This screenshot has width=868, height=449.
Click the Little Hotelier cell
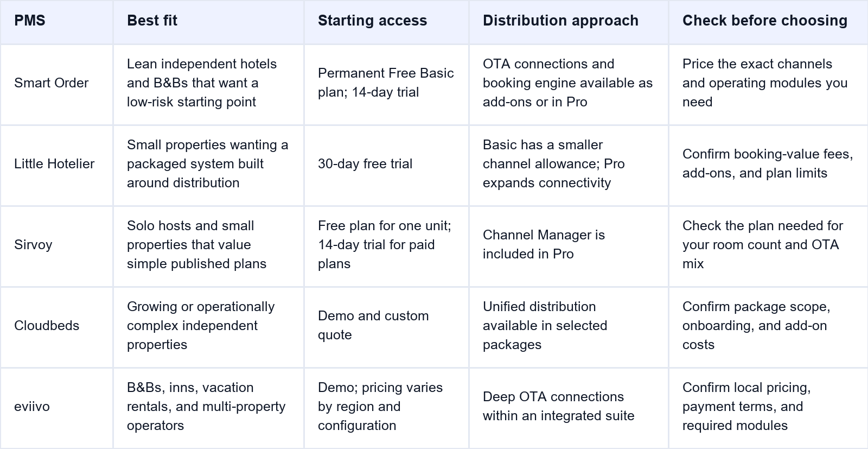pyautogui.click(x=56, y=166)
